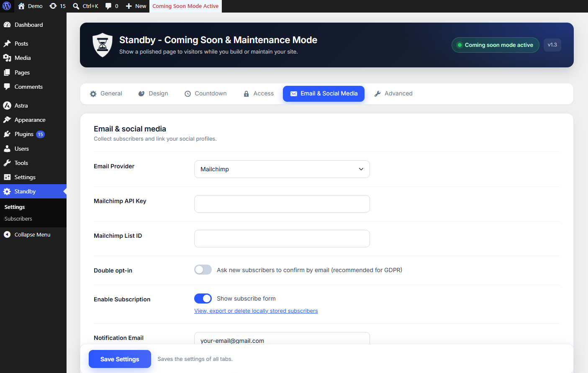The width and height of the screenshot is (588, 373).
Task: Open the Astra theme menu
Action: coord(33,105)
